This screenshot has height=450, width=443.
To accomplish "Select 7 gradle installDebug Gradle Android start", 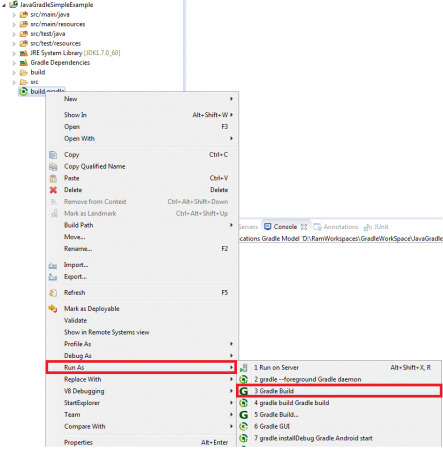I will [339, 438].
